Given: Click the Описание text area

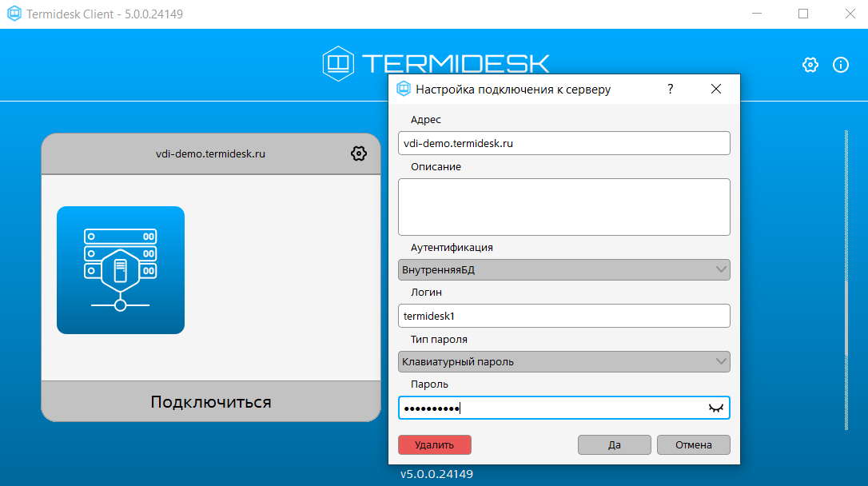Looking at the screenshot, I should (564, 207).
